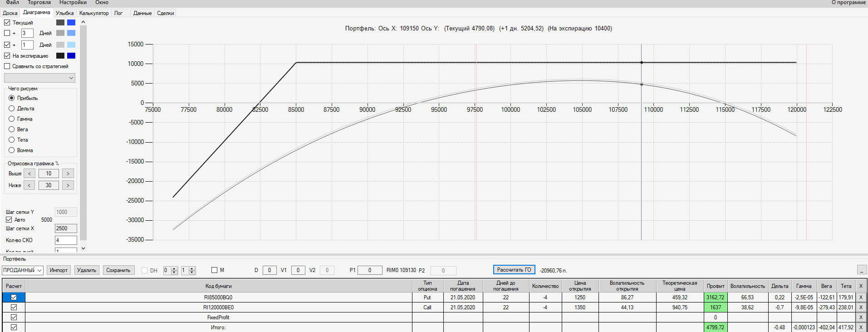Uncheck the Расчет box for the Итого row
The height and width of the screenshot is (332, 868).
coord(14,327)
